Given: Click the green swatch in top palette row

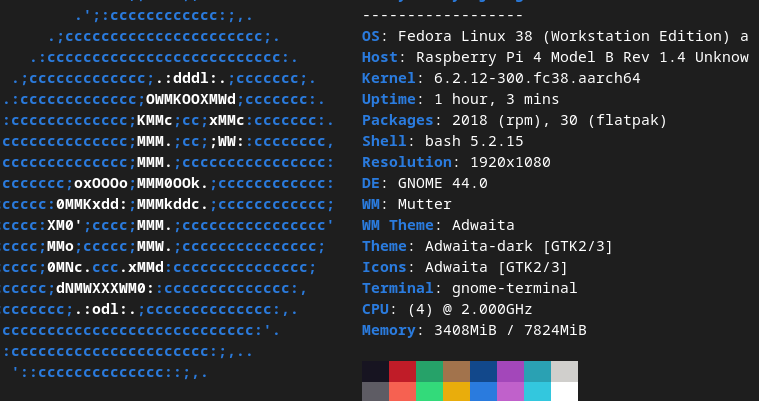Looking at the screenshot, I should pyautogui.click(x=429, y=371).
